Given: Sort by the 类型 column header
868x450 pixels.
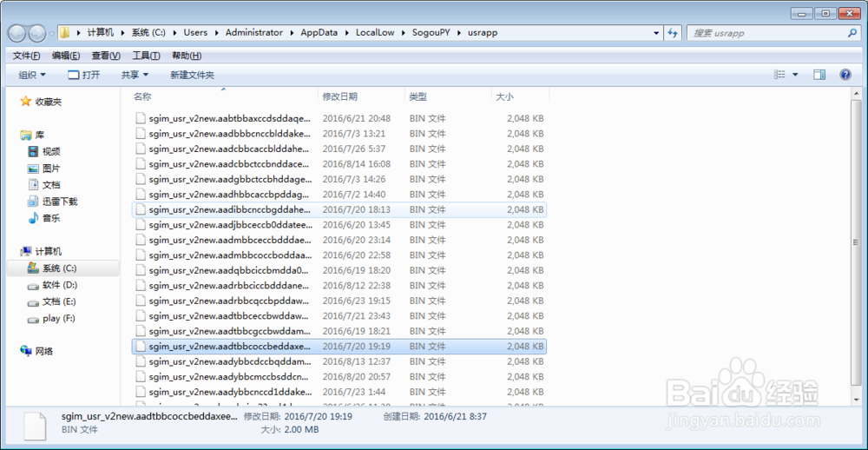Looking at the screenshot, I should pyautogui.click(x=448, y=96).
